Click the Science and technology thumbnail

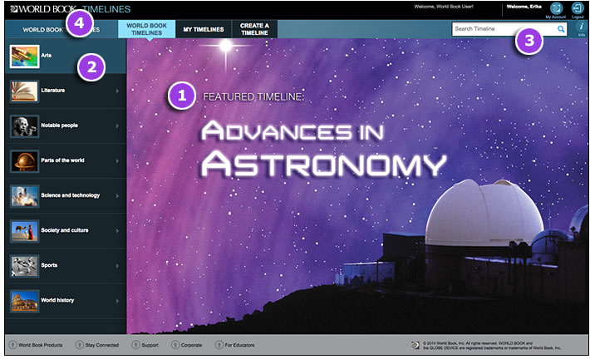pos(24,196)
